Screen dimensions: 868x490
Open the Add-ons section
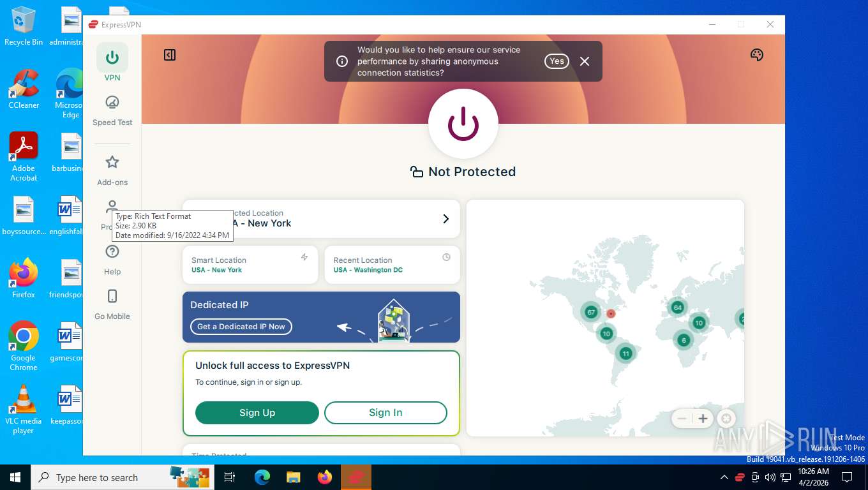(x=112, y=170)
